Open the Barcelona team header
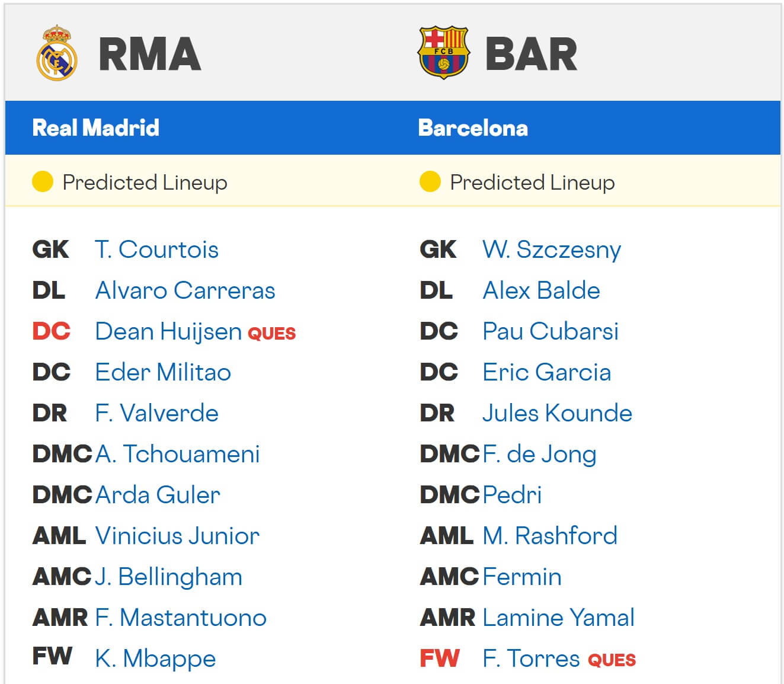Viewport: 784px width, 684px height. click(473, 128)
